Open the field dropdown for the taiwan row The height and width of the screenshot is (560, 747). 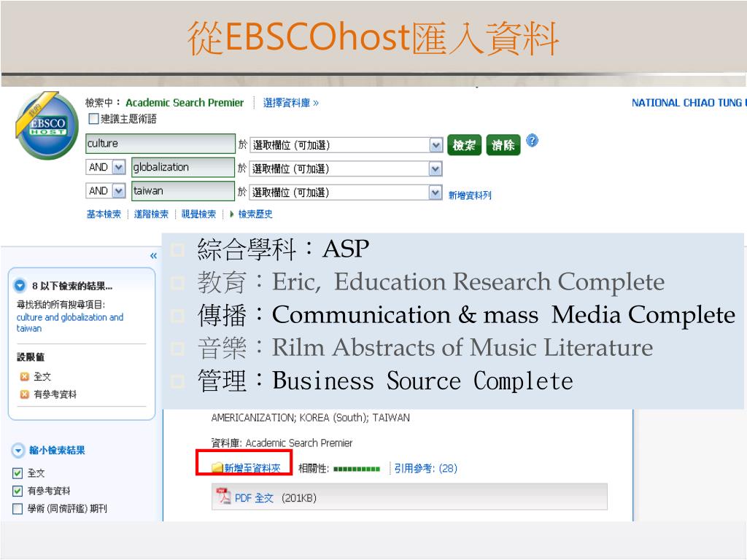435,192
